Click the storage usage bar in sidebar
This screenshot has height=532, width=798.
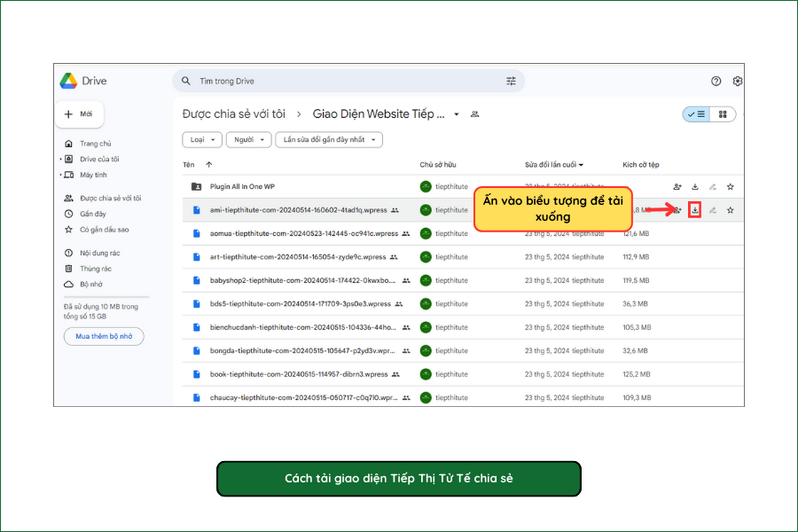coord(106,296)
